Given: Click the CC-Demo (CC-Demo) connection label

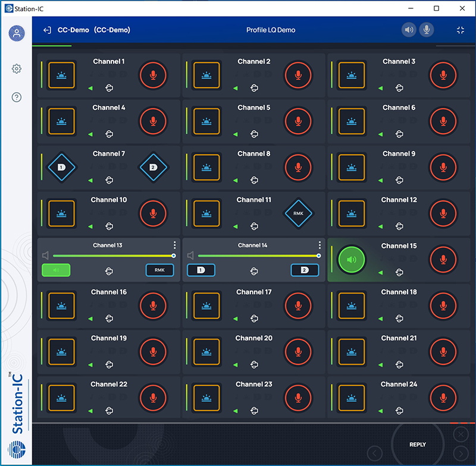Looking at the screenshot, I should (x=94, y=30).
